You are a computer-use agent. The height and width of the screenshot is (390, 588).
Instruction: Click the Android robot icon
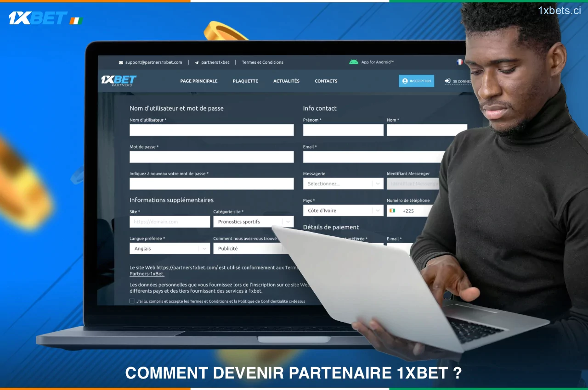click(353, 62)
